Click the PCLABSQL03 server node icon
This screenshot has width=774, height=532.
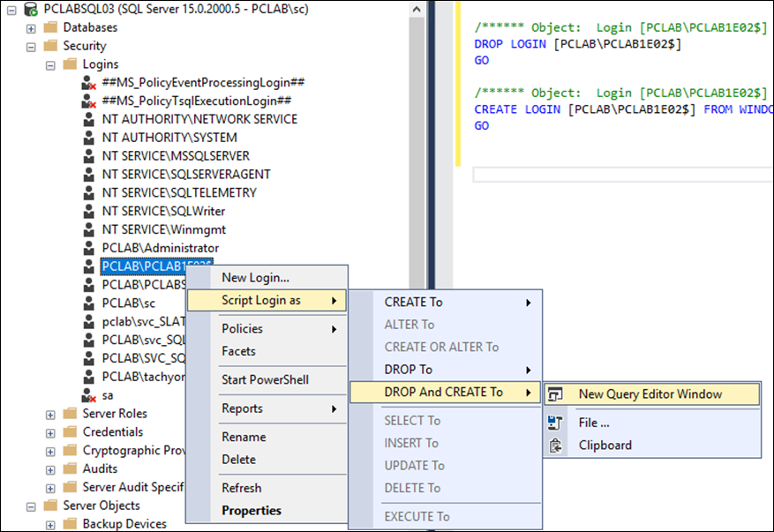point(31,9)
